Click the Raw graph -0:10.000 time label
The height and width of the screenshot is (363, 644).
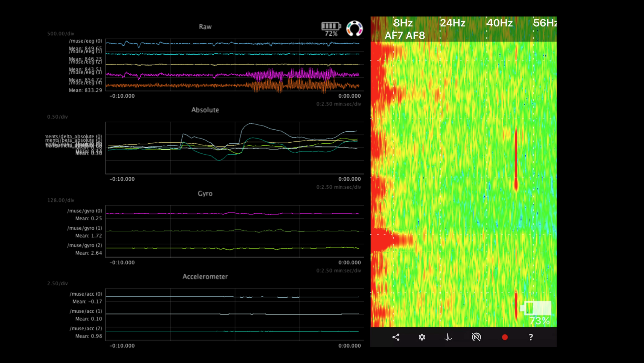click(122, 96)
